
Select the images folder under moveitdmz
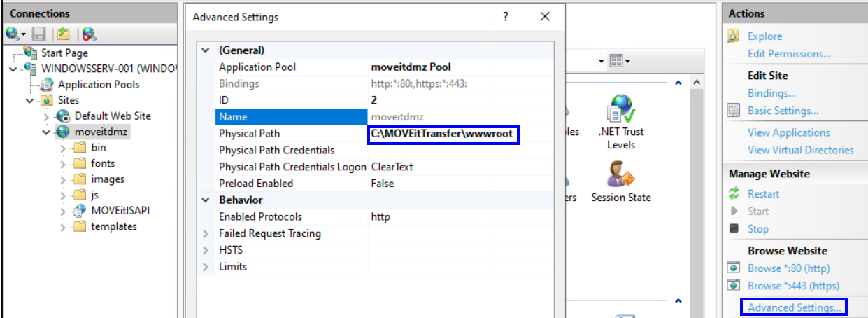point(107,179)
